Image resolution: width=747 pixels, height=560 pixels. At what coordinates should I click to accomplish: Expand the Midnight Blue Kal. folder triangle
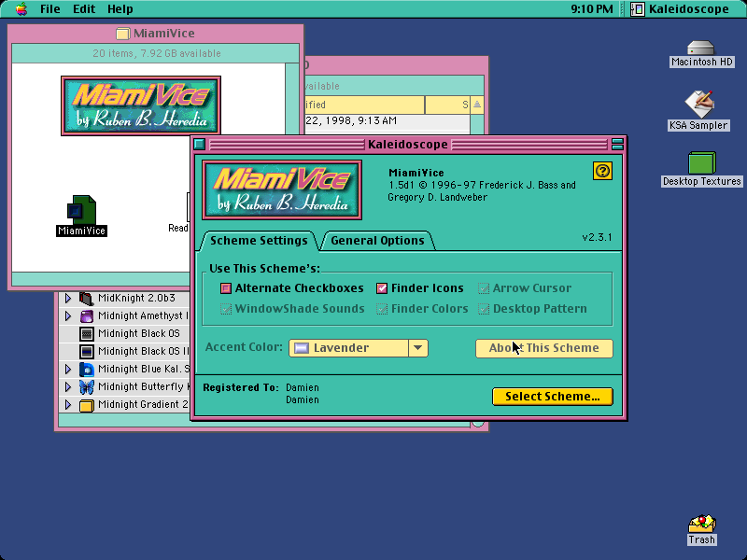click(67, 369)
